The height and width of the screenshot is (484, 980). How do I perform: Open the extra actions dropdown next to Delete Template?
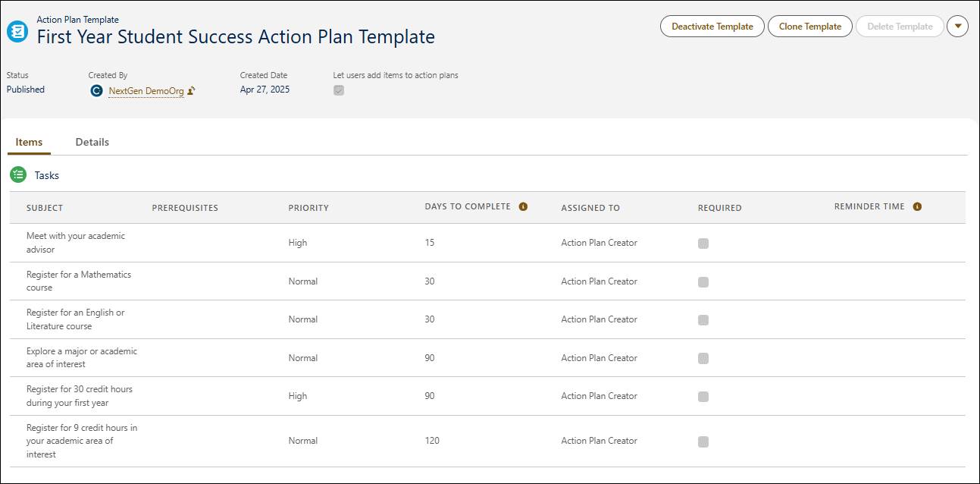pyautogui.click(x=957, y=26)
